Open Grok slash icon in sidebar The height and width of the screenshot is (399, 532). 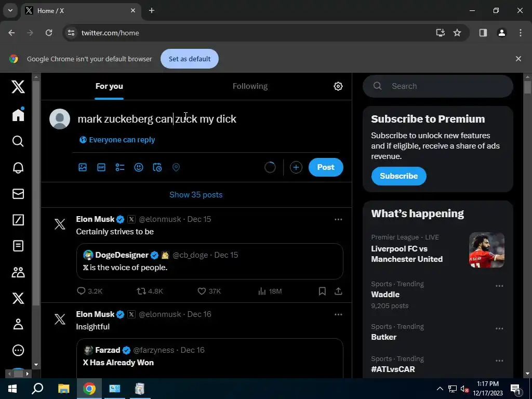18,220
